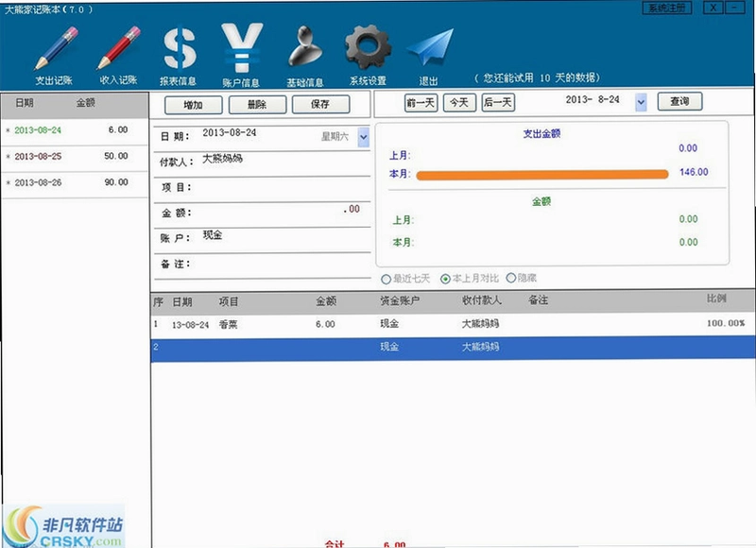Select the 2013-08-26 row in date list

pos(75,182)
